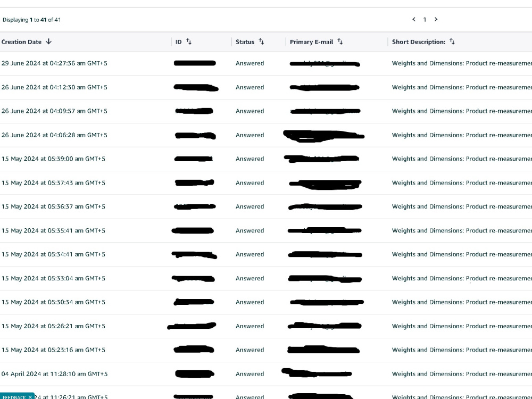Click the Creation Date column header
The width and height of the screenshot is (532, 399).
coord(21,41)
